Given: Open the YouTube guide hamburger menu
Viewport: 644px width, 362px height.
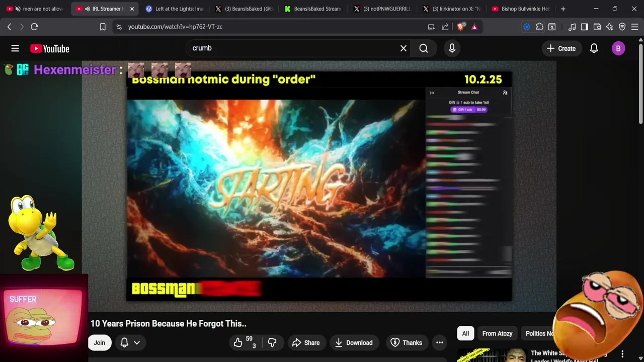Looking at the screenshot, I should 15,48.
